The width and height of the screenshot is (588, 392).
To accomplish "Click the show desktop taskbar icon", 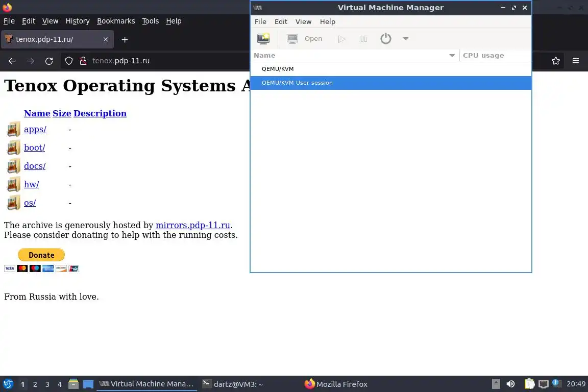I will (x=88, y=384).
